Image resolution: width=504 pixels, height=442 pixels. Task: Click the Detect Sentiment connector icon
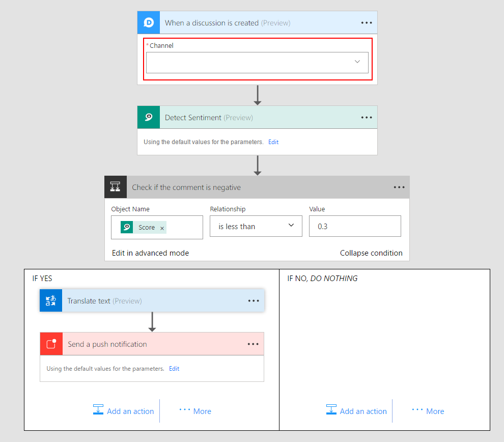click(x=148, y=117)
